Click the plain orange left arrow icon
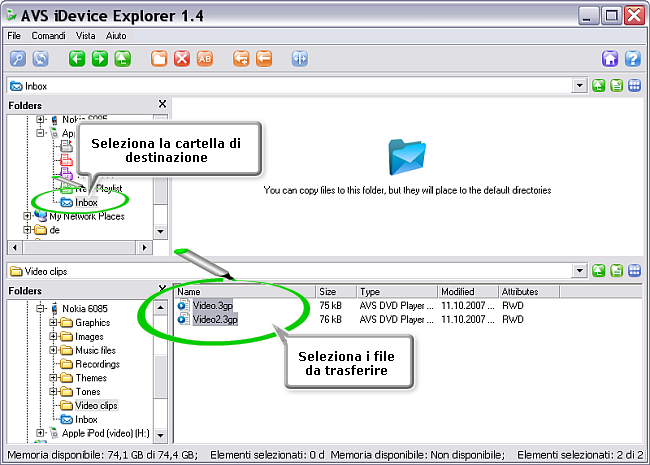Image resolution: width=650 pixels, height=465 pixels. 264,58
